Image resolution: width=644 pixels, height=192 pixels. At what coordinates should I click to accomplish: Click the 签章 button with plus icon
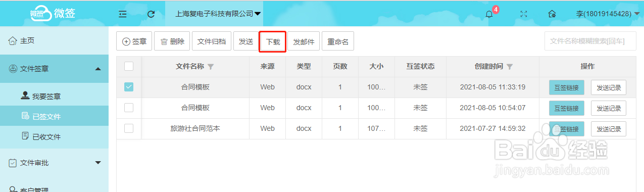tap(134, 41)
